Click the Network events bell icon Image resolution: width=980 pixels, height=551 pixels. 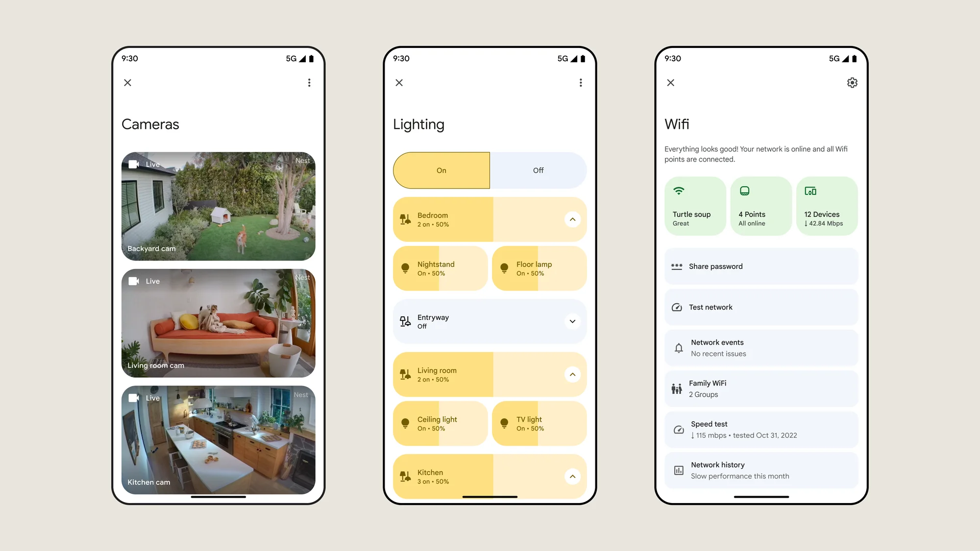pyautogui.click(x=679, y=347)
